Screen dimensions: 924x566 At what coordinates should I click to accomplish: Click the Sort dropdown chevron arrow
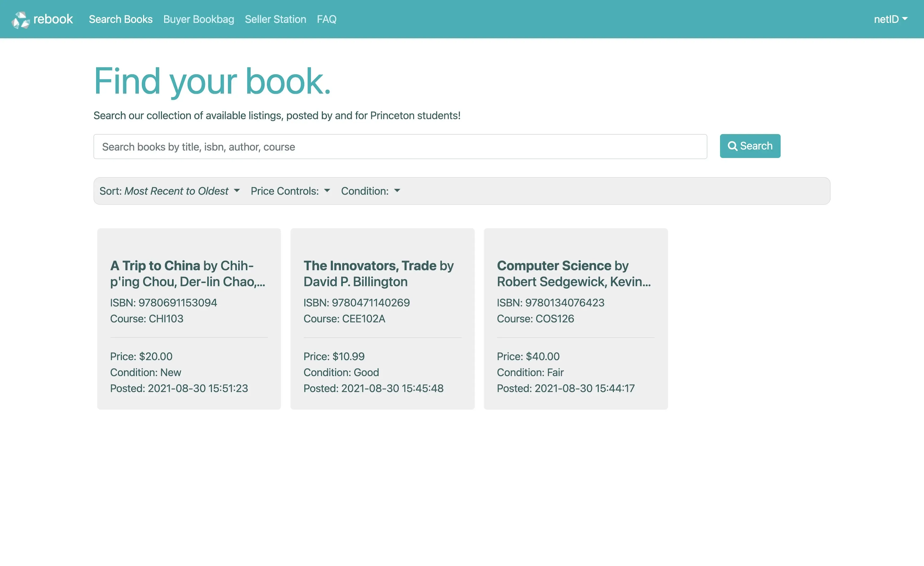(x=237, y=191)
